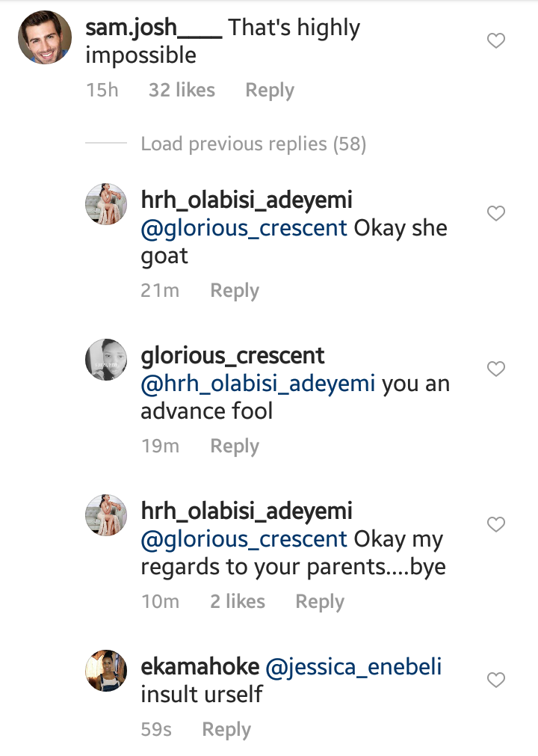Like the "regards to your parents" reply heart

click(x=496, y=525)
